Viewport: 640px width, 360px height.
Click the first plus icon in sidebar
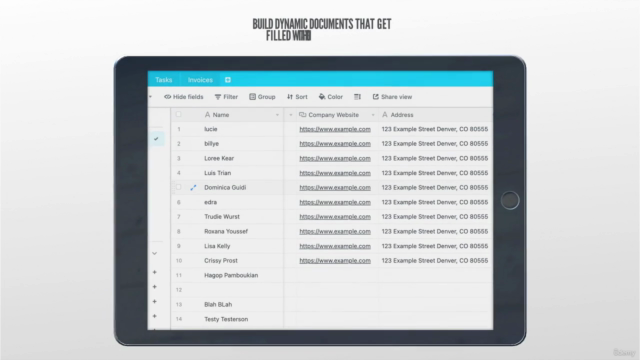154,272
